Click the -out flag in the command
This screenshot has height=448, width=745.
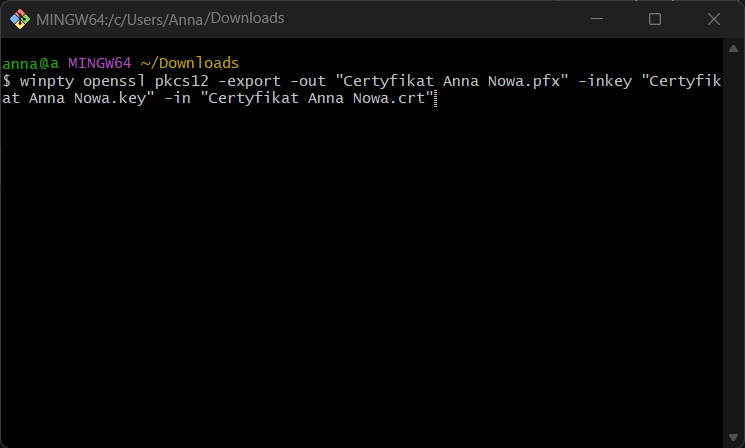point(308,81)
